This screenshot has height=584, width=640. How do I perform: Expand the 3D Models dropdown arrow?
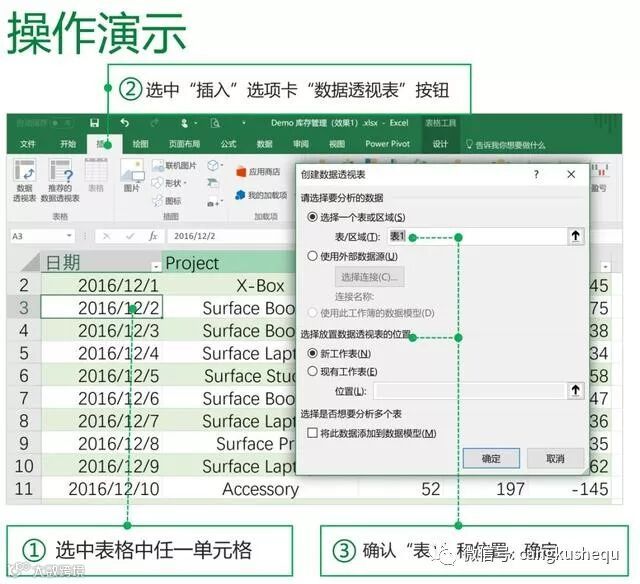(x=222, y=165)
